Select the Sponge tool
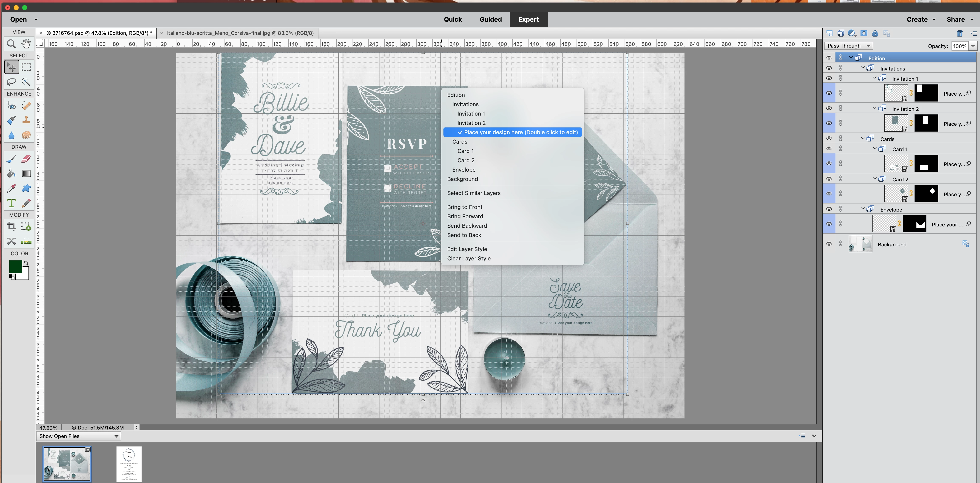This screenshot has width=980, height=483. pyautogui.click(x=26, y=135)
